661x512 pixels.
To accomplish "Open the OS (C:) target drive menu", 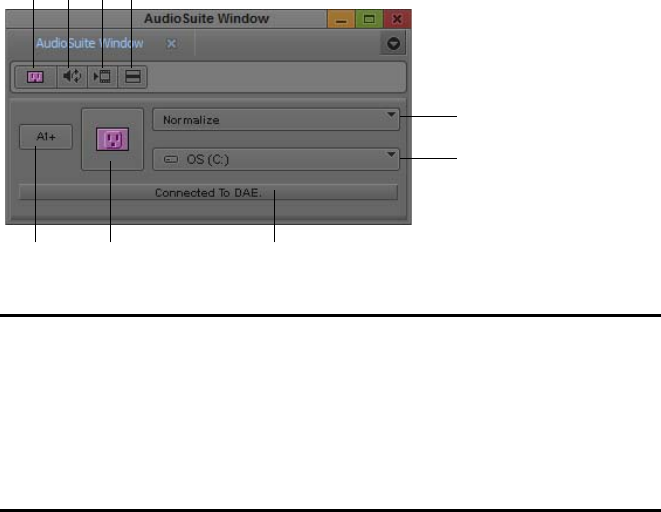I will point(276,159).
